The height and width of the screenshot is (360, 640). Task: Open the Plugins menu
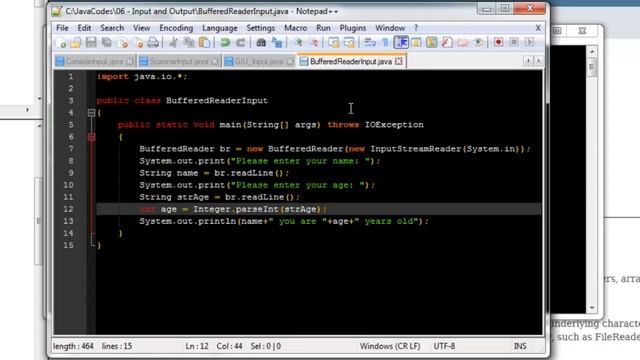353,28
